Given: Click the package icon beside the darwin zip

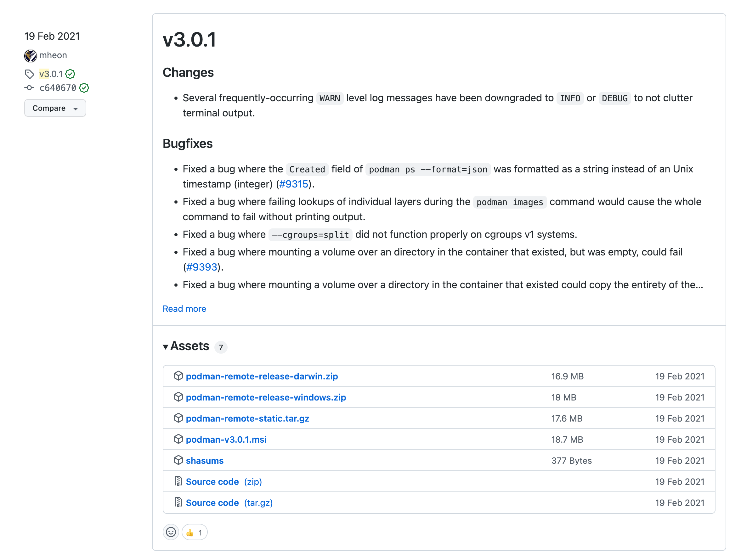Looking at the screenshot, I should (x=178, y=376).
